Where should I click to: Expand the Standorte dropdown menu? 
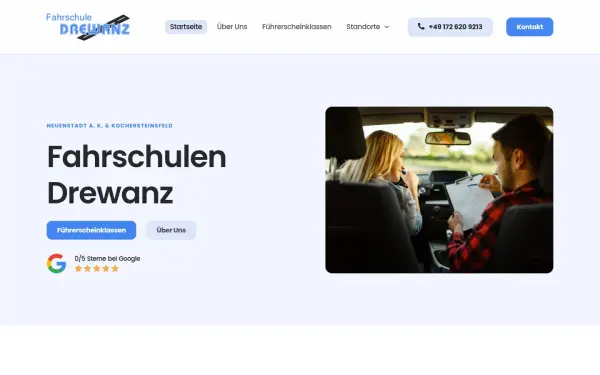(x=367, y=27)
